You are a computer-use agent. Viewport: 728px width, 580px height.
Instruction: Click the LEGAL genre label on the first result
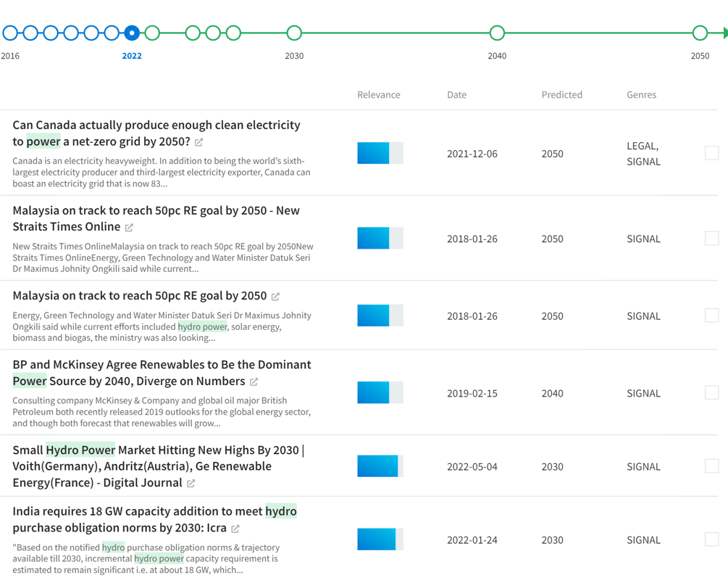tap(642, 145)
